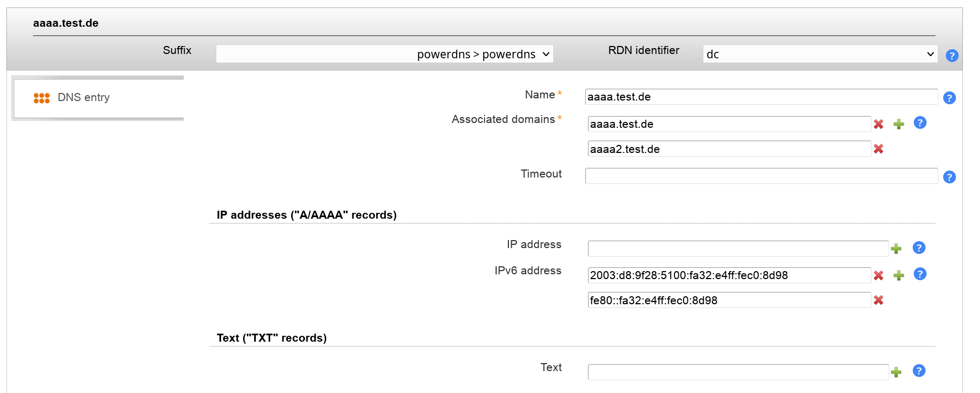Open the Suffix dropdown

pyautogui.click(x=385, y=54)
